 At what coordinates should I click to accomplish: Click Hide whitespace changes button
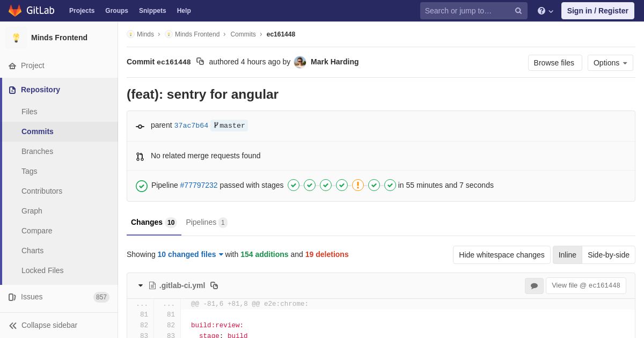pos(502,255)
